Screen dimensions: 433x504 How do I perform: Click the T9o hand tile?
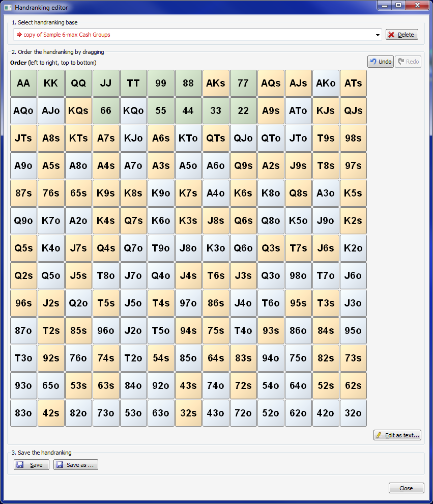[161, 248]
